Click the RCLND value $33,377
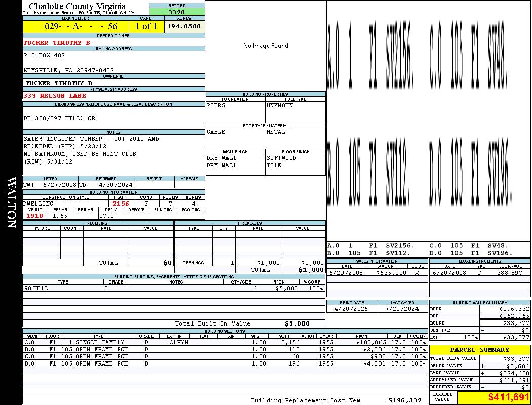The height and width of the screenshot is (405, 532). [516, 323]
